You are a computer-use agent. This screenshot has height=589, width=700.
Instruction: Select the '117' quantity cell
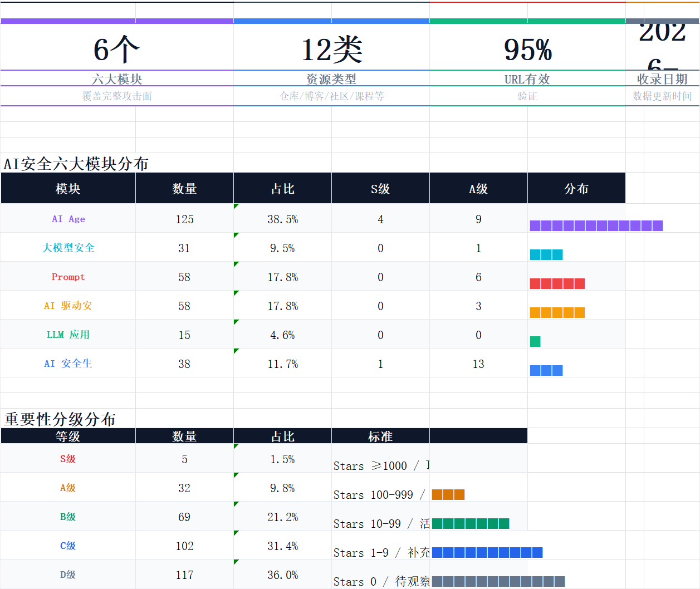point(184,574)
